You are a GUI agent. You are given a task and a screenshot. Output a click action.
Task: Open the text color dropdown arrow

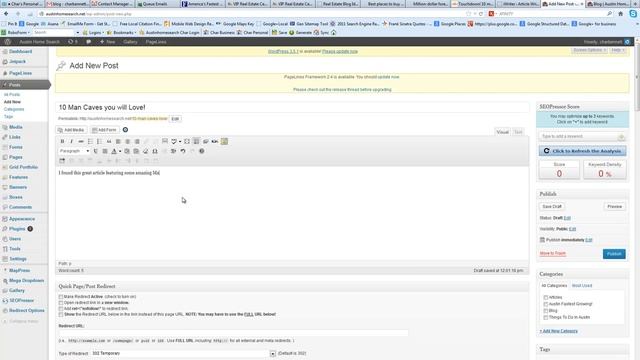tap(120, 151)
